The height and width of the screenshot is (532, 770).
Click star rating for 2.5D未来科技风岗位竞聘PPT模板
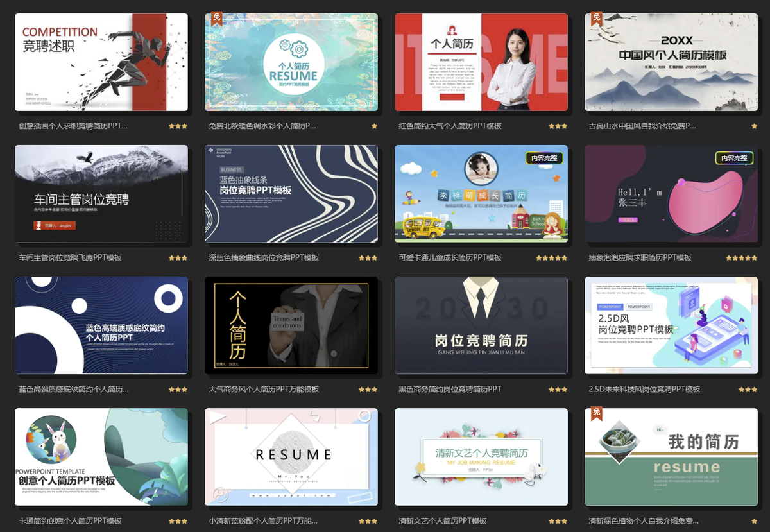(x=748, y=390)
